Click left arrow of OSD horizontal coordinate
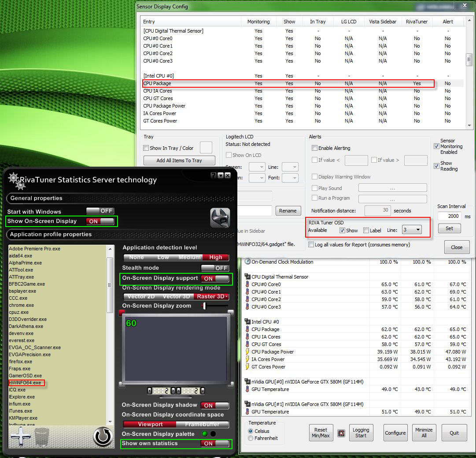This screenshot has width=476, height=458. pyautogui.click(x=149, y=391)
